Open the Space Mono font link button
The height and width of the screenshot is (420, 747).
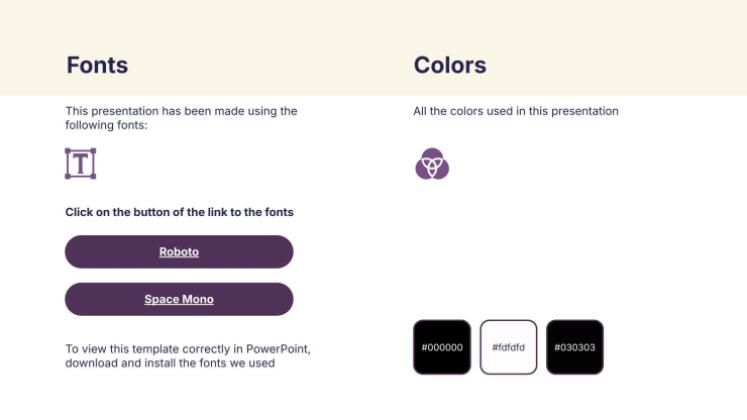pos(179,299)
